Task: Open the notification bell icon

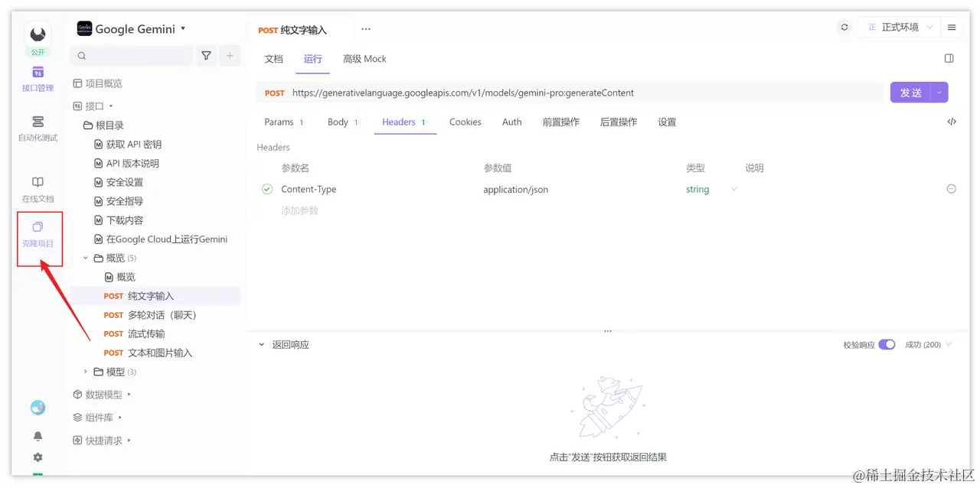Action: point(38,435)
